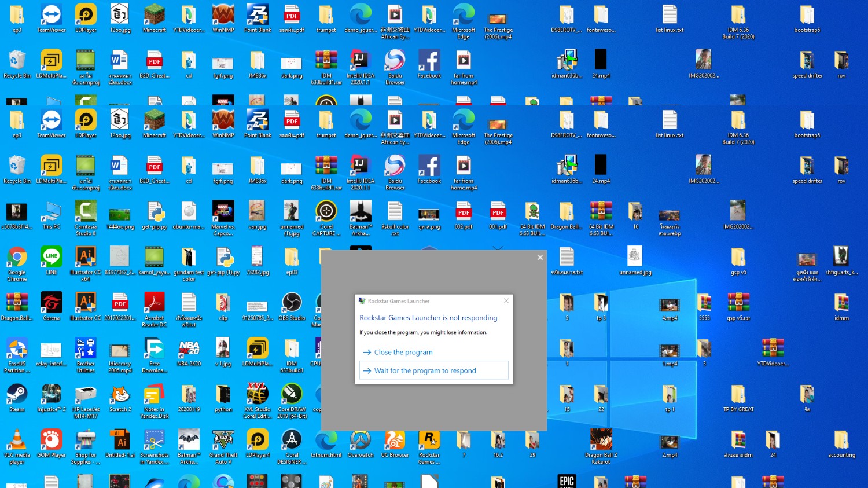This screenshot has width=868, height=488.
Task: Open the van.jpg image file
Action: 258,216
